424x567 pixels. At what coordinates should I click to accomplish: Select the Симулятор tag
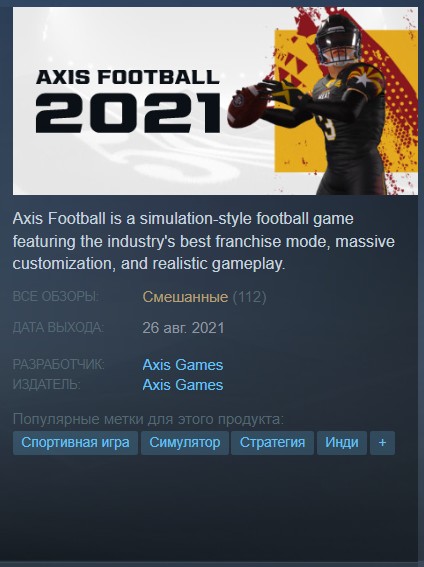[185, 443]
